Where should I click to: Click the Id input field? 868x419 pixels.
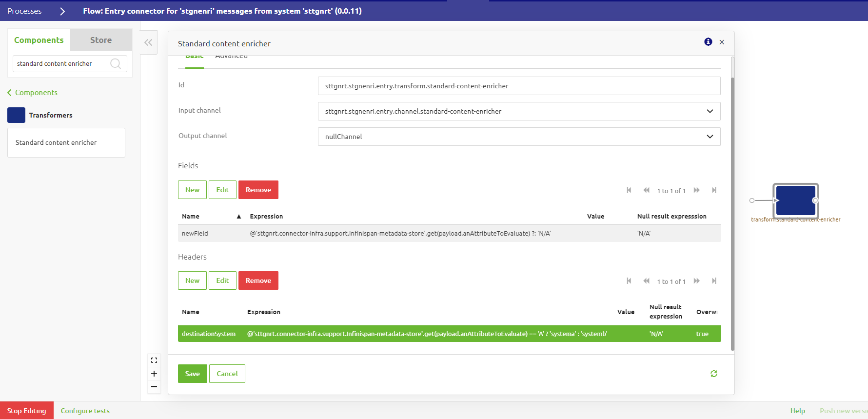pyautogui.click(x=519, y=86)
